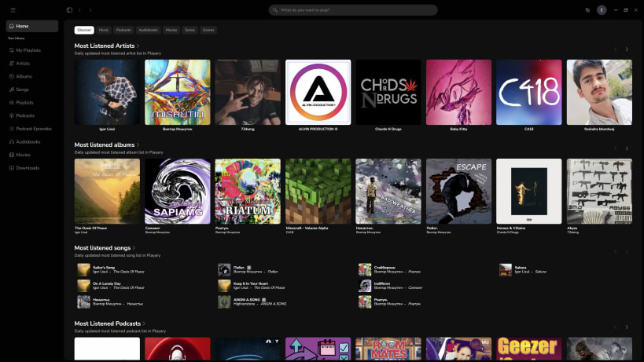The image size is (644, 362).
Task: Open the C418 artist tile
Action: pyautogui.click(x=528, y=92)
